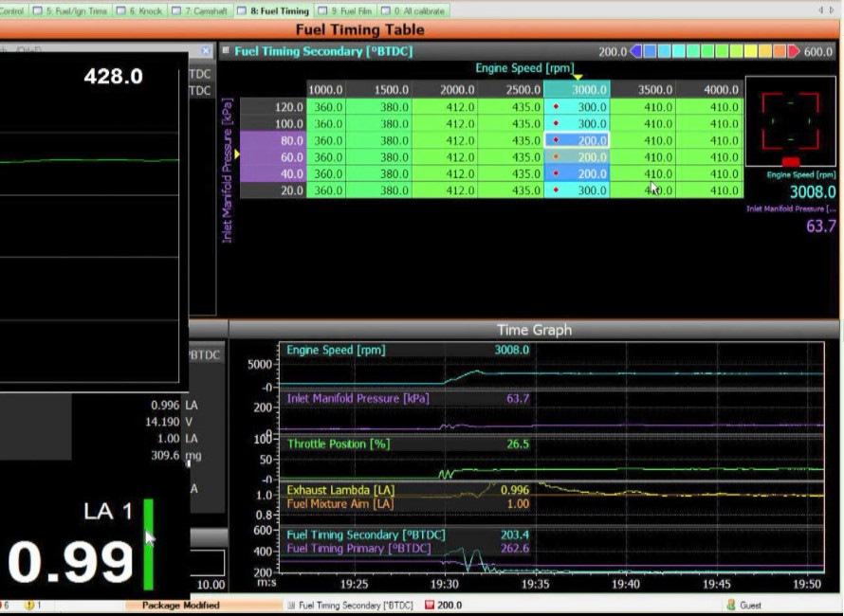Click the Package Modified status indicator
Image resolution: width=844 pixels, height=616 pixels.
181,605
